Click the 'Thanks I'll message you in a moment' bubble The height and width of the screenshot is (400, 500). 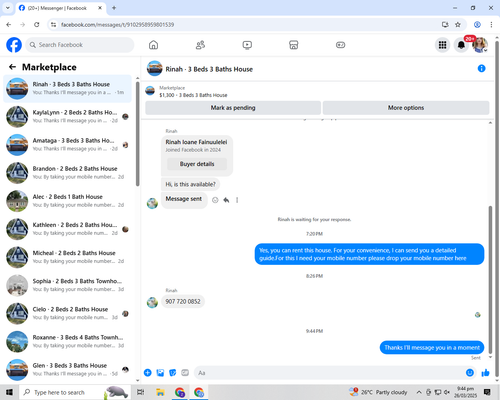point(432,348)
